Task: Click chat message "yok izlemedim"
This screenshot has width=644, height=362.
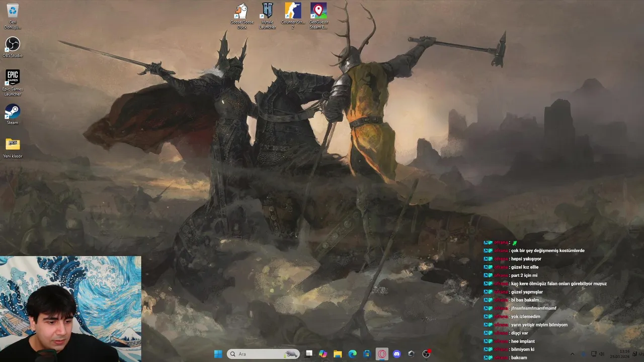Action: point(525,317)
